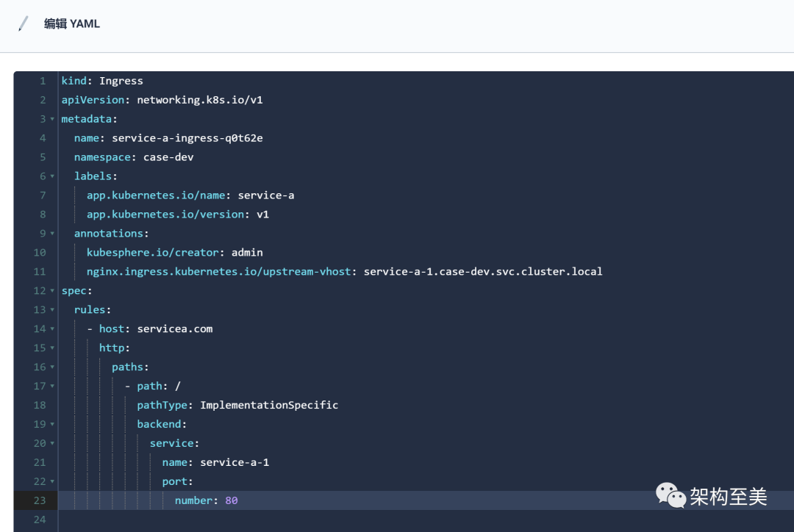Click the 'service-a-ingress-q0t62e' name value
Screen dimensions: 794x532
tap(187, 138)
